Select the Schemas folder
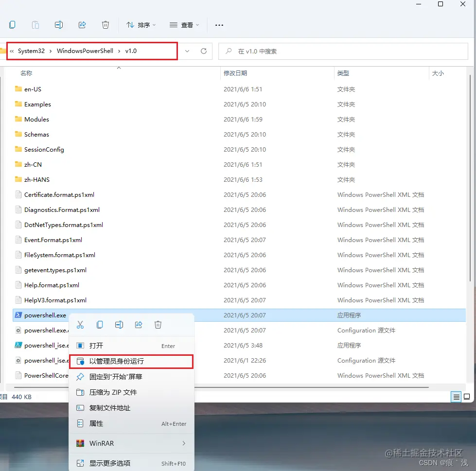Viewport: 476px width, 471px height. click(x=37, y=135)
